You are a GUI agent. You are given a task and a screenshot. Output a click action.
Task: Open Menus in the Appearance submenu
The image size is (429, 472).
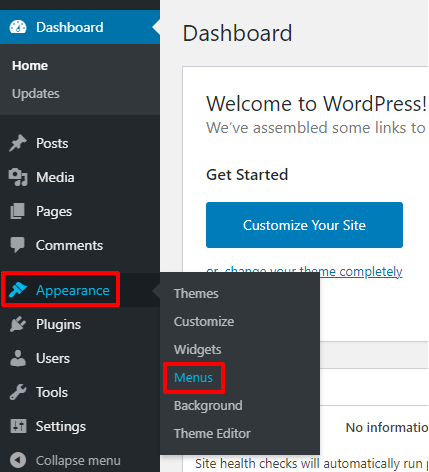(x=193, y=378)
